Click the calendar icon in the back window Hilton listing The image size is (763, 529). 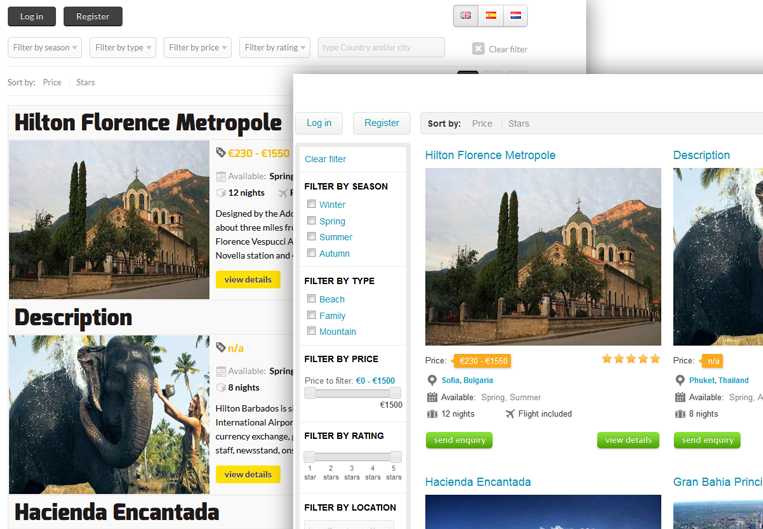pyautogui.click(x=221, y=176)
